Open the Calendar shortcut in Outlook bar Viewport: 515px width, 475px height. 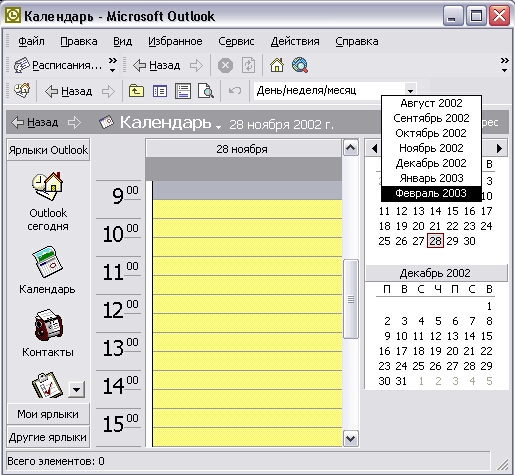pos(48,262)
